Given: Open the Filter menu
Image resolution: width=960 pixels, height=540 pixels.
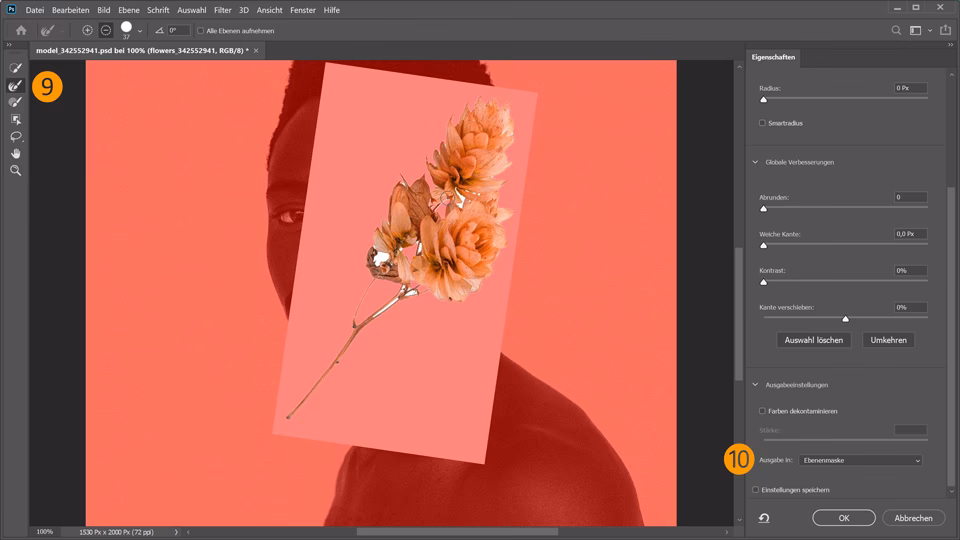Looking at the screenshot, I should [x=222, y=10].
